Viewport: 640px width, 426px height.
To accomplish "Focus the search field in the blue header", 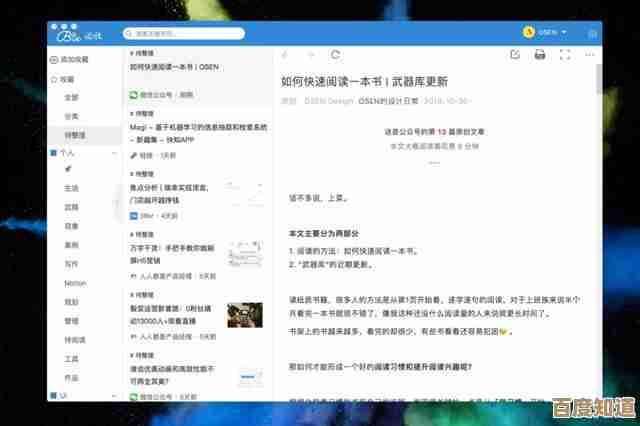I will pyautogui.click(x=184, y=33).
